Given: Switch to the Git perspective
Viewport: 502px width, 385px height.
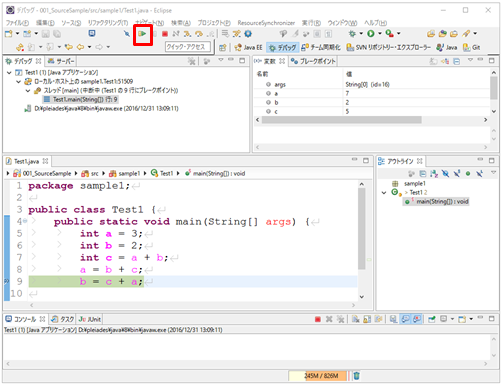Looking at the screenshot, I should tap(472, 48).
